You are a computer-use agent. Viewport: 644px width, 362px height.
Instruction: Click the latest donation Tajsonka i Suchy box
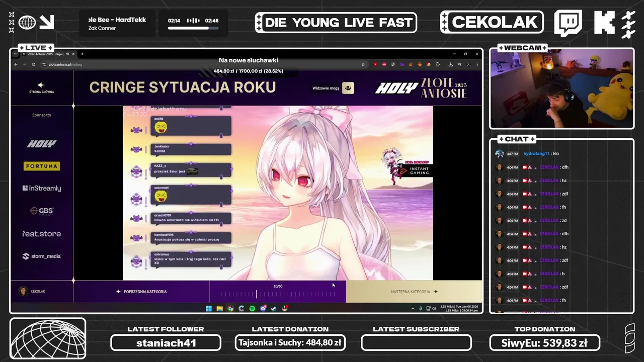[290, 343]
